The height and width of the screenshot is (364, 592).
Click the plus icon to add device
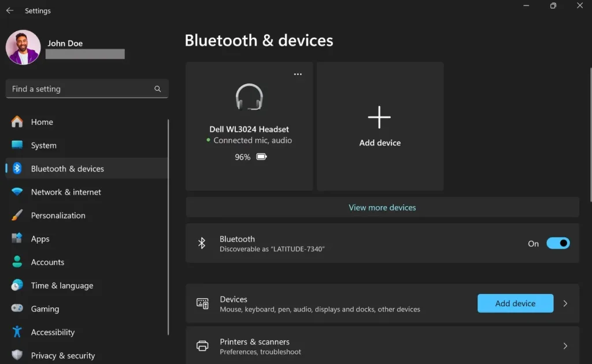(x=379, y=117)
